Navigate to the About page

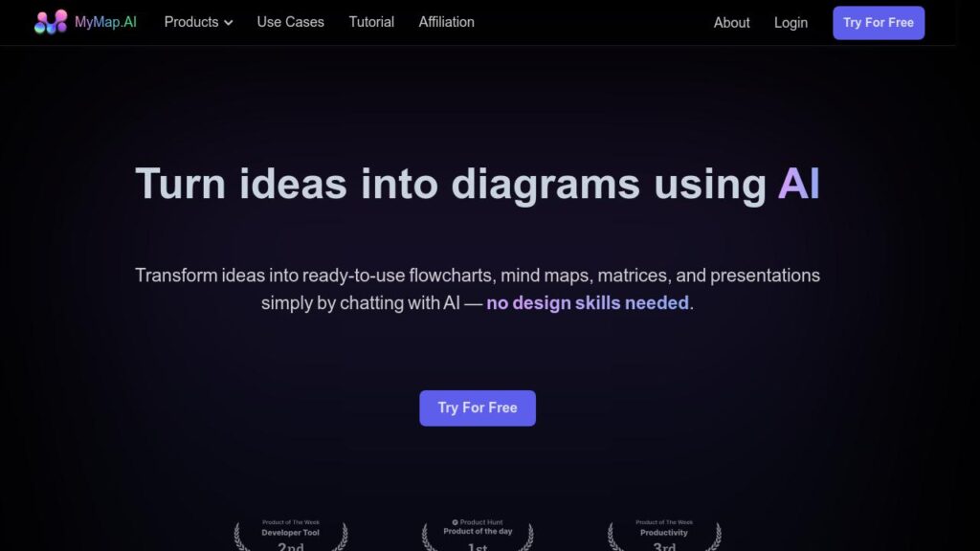[x=731, y=22]
